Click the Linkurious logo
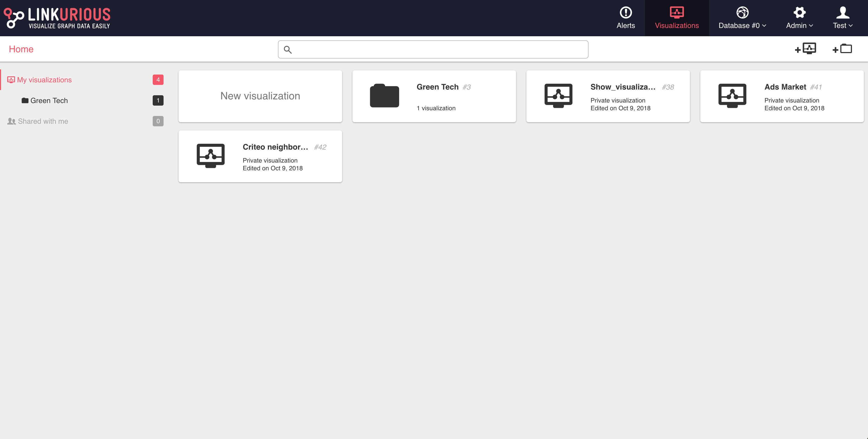868x439 pixels. pyautogui.click(x=57, y=18)
